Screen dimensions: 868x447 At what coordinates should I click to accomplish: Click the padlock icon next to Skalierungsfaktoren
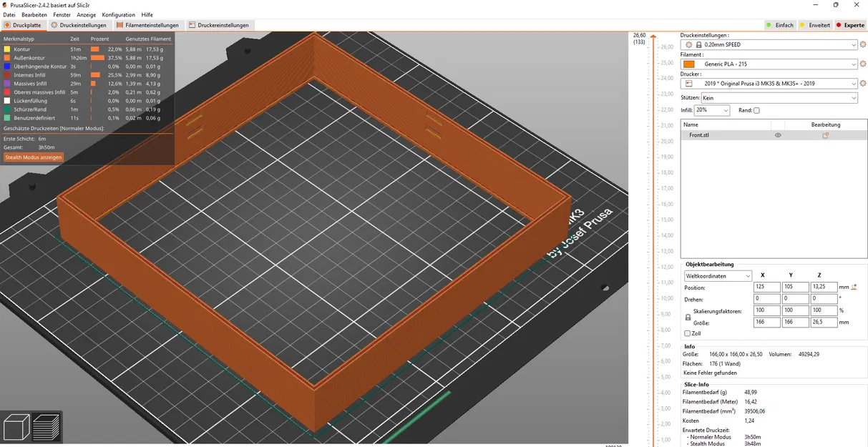(x=688, y=315)
